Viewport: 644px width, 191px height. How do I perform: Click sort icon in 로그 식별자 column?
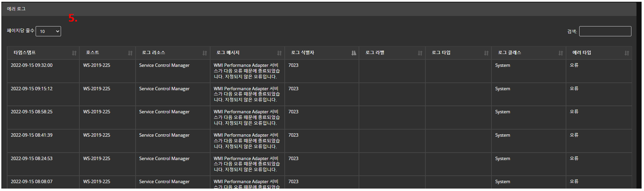[x=353, y=53]
